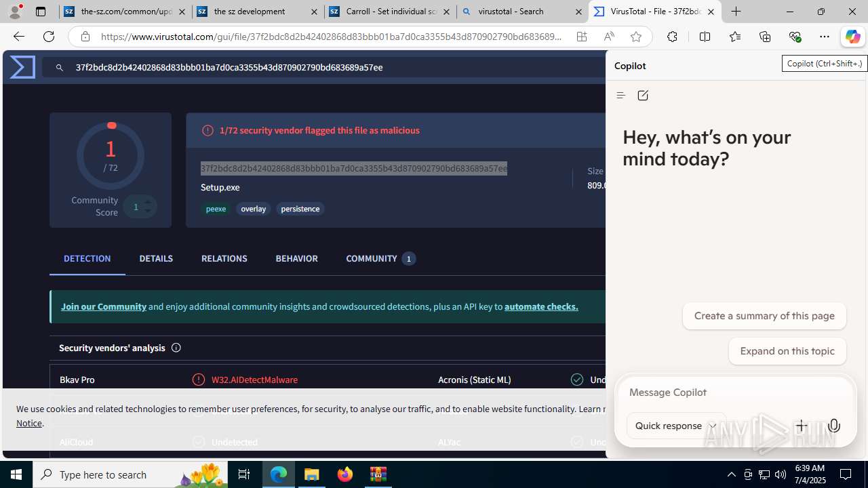This screenshot has height=488, width=868.
Task: Close the VirusTotal - File tab
Action: (711, 12)
